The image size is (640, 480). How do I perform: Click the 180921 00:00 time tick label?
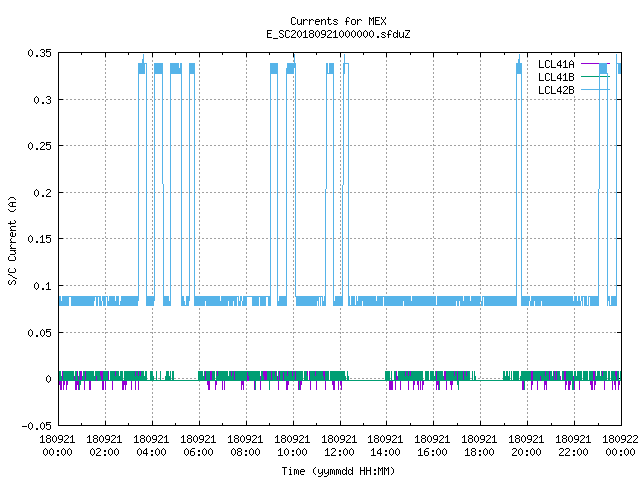click(x=57, y=446)
